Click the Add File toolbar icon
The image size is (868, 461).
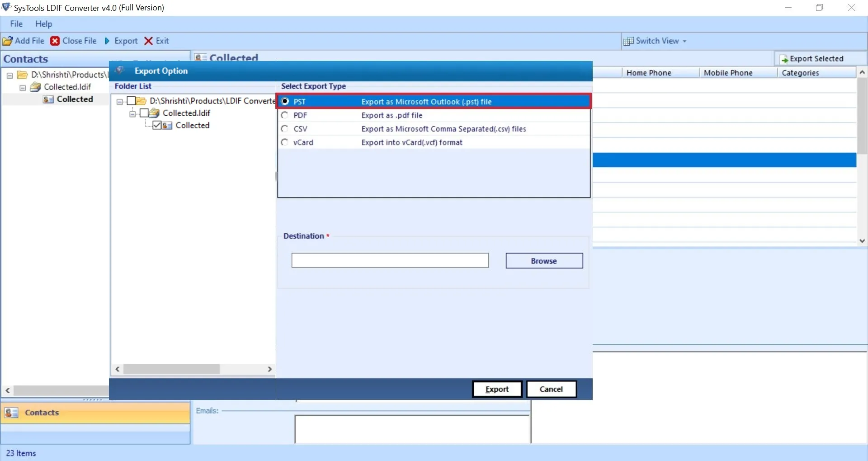(x=7, y=41)
